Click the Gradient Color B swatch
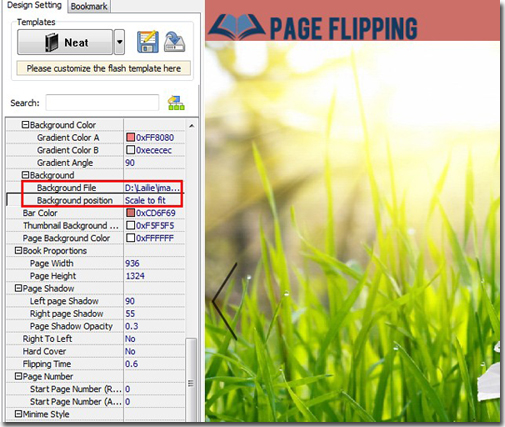505x427 pixels. (x=130, y=150)
